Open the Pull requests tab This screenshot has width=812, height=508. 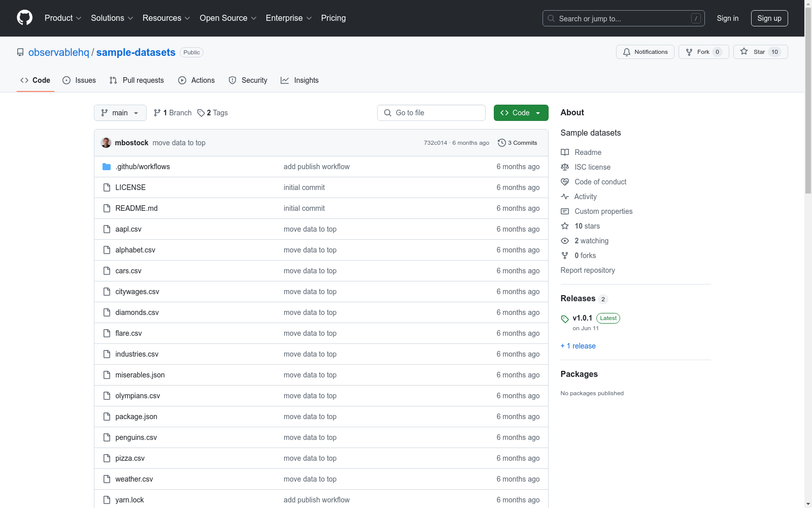point(137,80)
